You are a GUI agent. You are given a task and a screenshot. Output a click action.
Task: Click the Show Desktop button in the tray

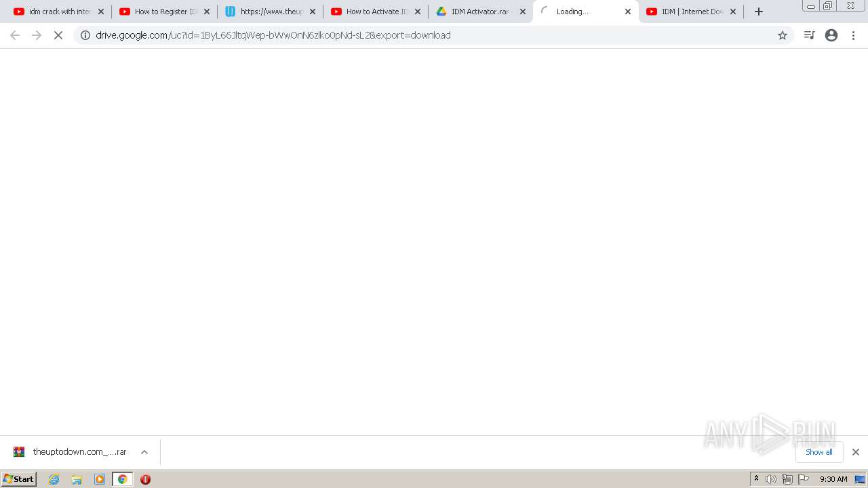[x=860, y=479]
